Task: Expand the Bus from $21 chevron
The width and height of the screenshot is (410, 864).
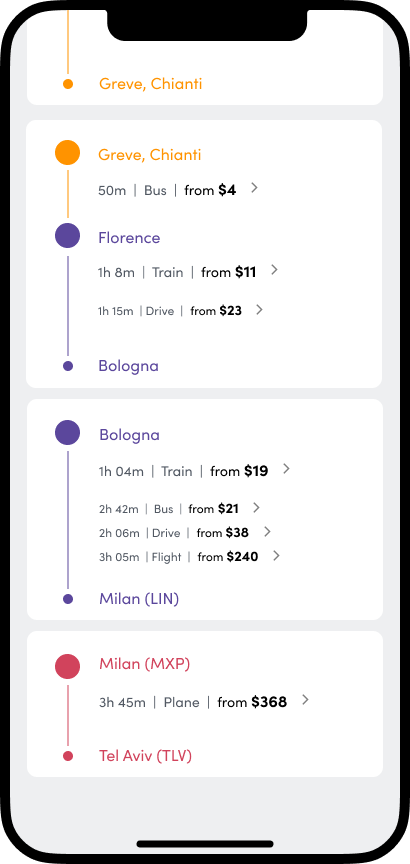Action: 256,507
